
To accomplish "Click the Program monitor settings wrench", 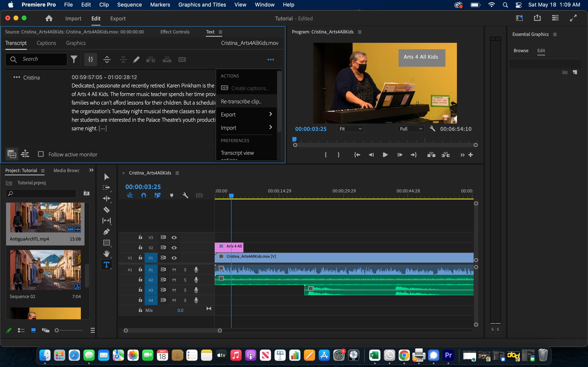I will 432,129.
